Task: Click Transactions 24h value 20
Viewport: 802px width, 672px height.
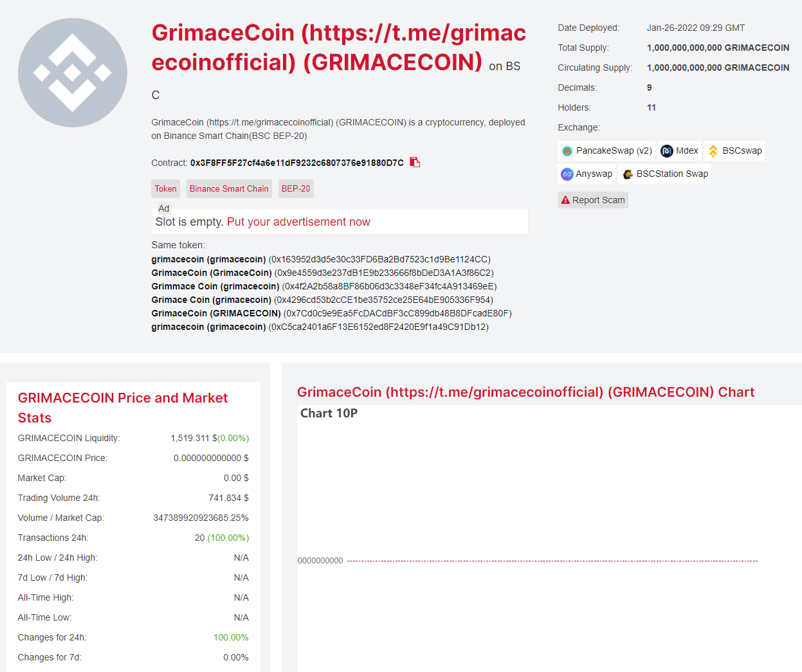Action: click(x=200, y=538)
